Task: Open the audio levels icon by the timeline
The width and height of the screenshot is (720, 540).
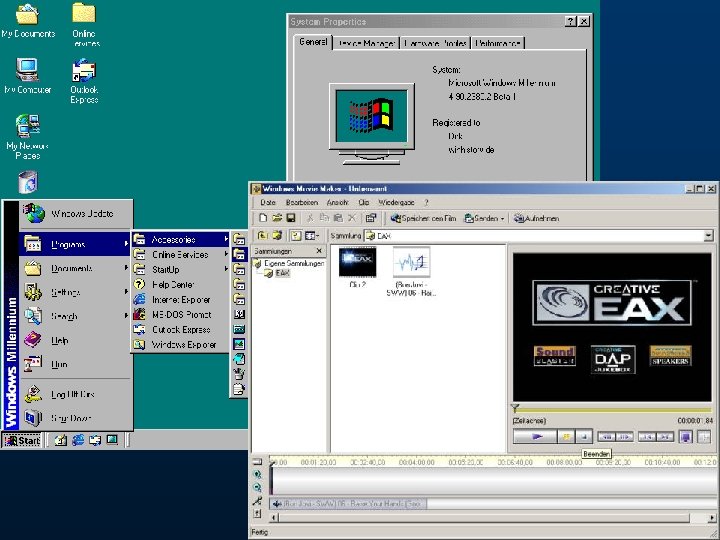Action: pos(258,513)
